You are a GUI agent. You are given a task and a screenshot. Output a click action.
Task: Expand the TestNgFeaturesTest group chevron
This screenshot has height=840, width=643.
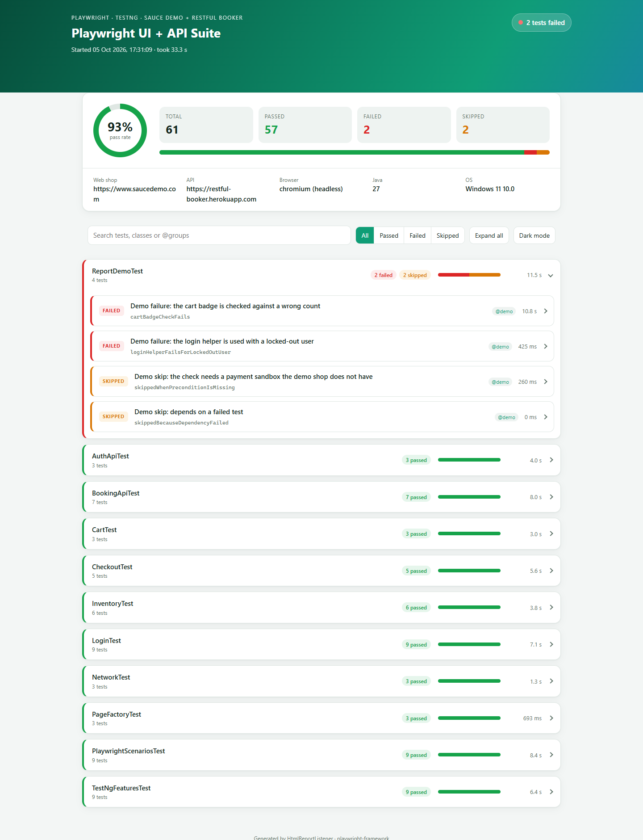tap(551, 792)
